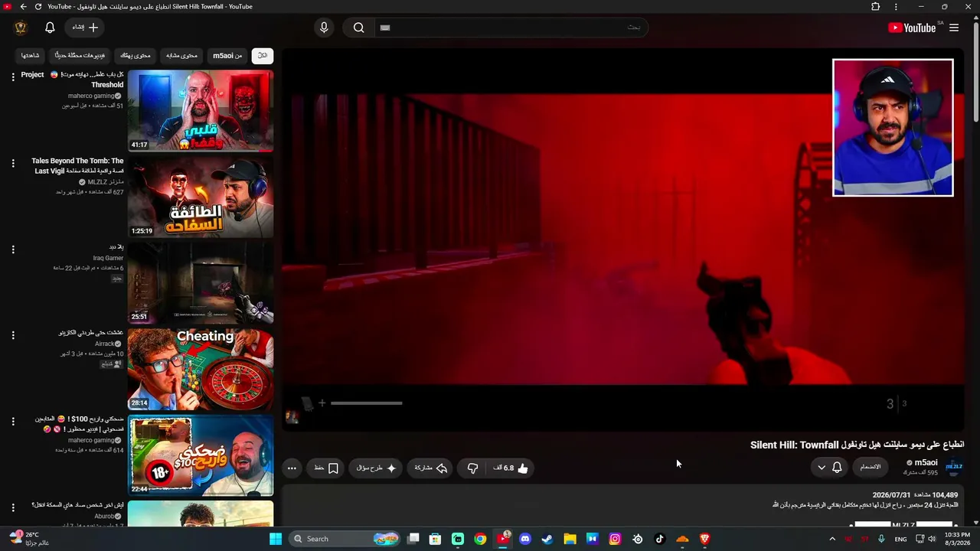Select the 'من m5aoi' filter chip

pyautogui.click(x=227, y=55)
